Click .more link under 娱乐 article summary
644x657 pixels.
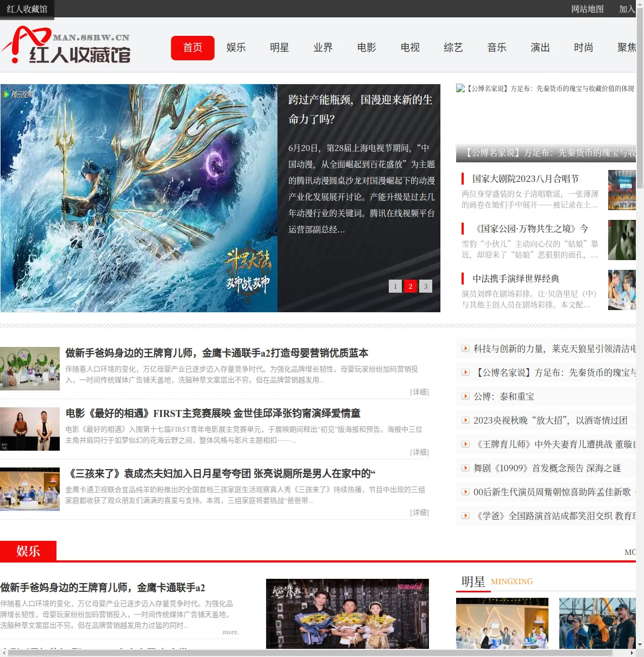click(x=230, y=632)
